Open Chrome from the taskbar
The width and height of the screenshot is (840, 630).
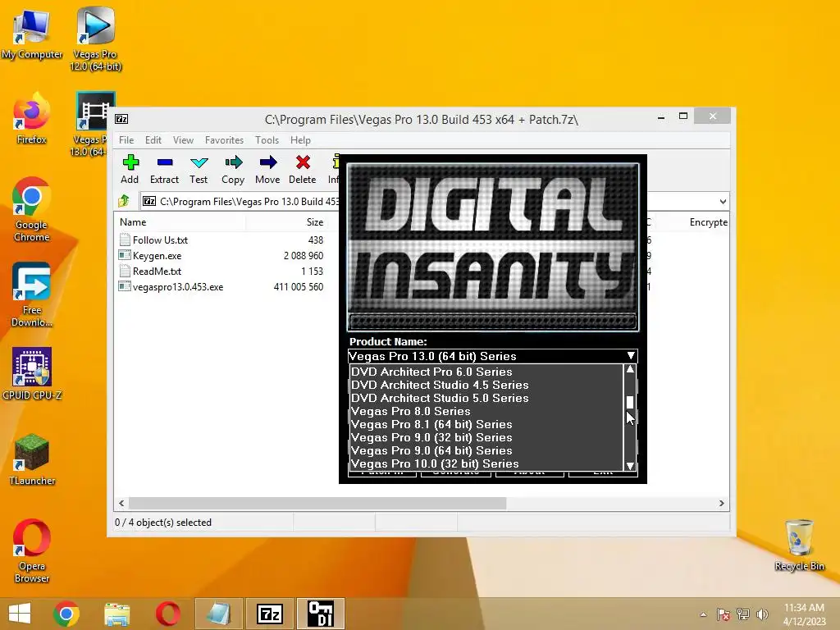click(66, 614)
